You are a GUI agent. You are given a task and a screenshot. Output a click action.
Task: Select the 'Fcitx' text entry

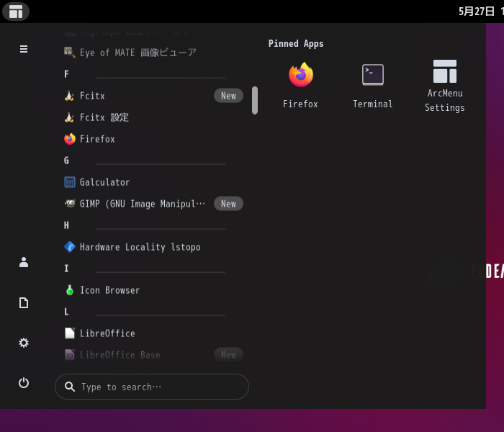tap(92, 96)
